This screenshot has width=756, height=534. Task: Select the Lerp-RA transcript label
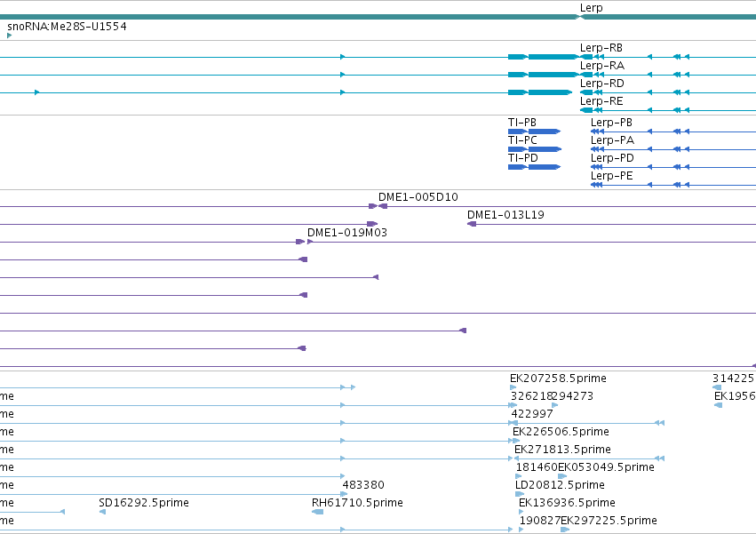(601, 65)
